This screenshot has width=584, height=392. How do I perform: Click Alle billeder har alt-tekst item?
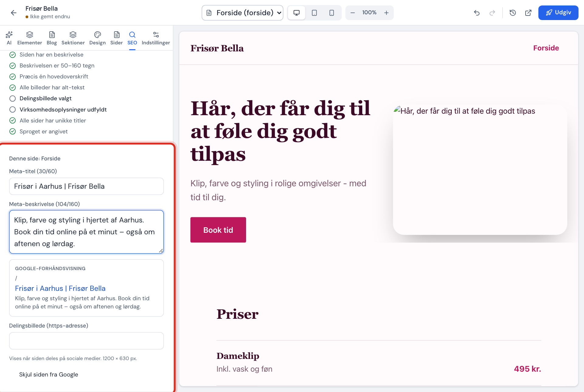[47, 88]
